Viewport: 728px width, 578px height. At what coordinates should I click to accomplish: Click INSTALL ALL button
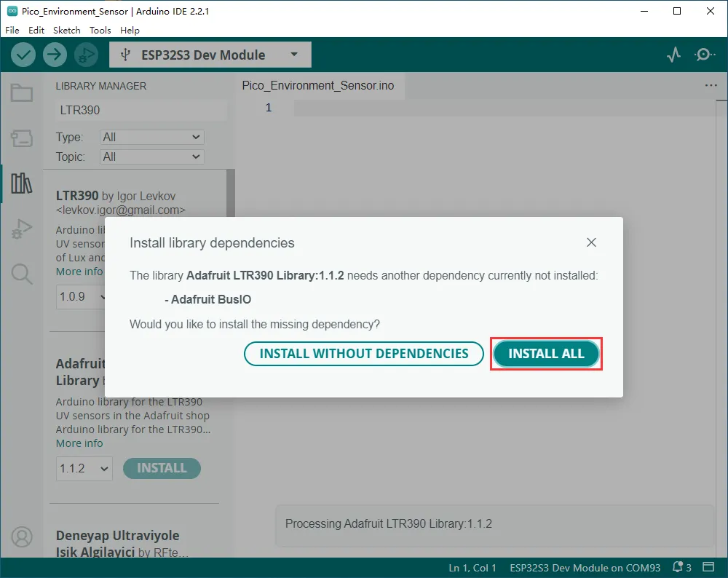coord(546,354)
